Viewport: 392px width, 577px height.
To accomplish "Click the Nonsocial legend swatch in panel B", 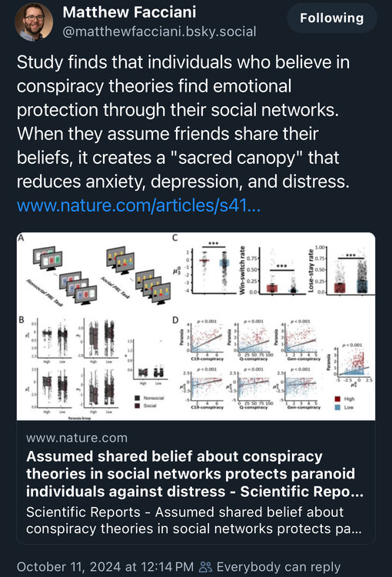I will [x=137, y=398].
